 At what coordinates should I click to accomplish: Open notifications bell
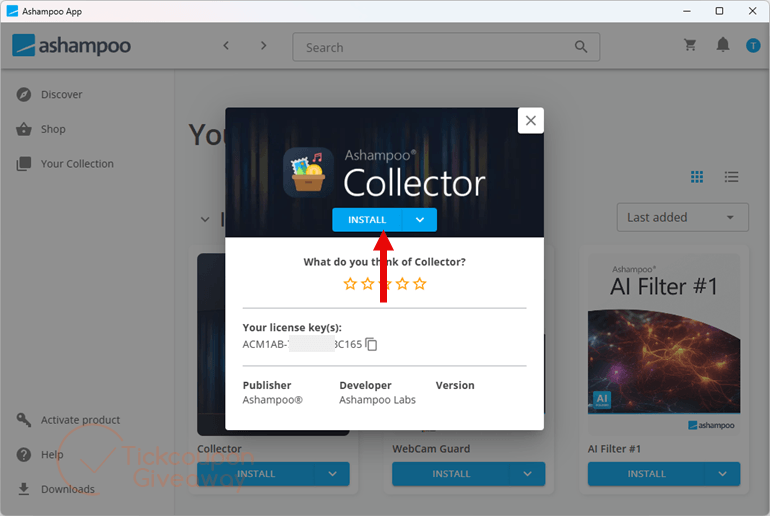723,45
